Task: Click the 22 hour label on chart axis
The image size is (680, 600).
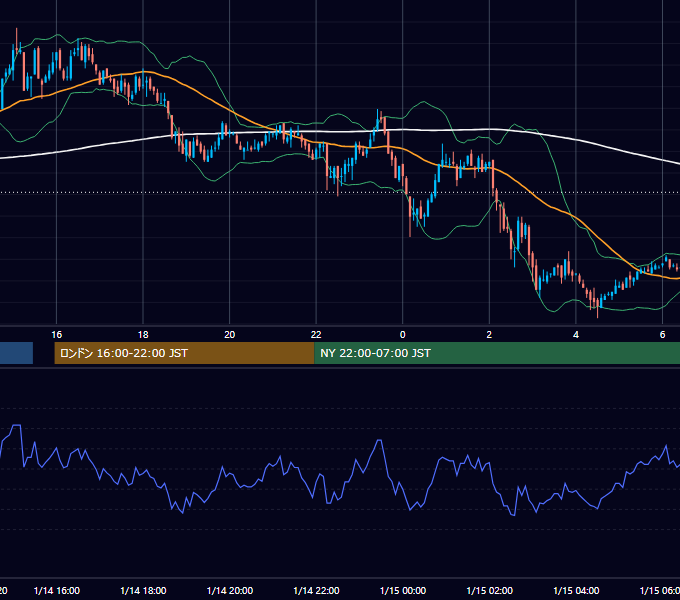Action: pos(316,335)
